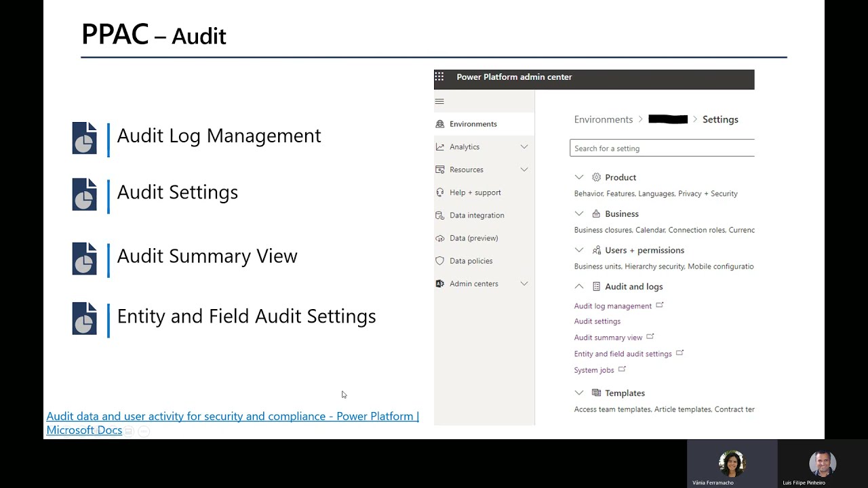868x488 pixels.
Task: Click the Templates section icon
Action: [x=597, y=392]
